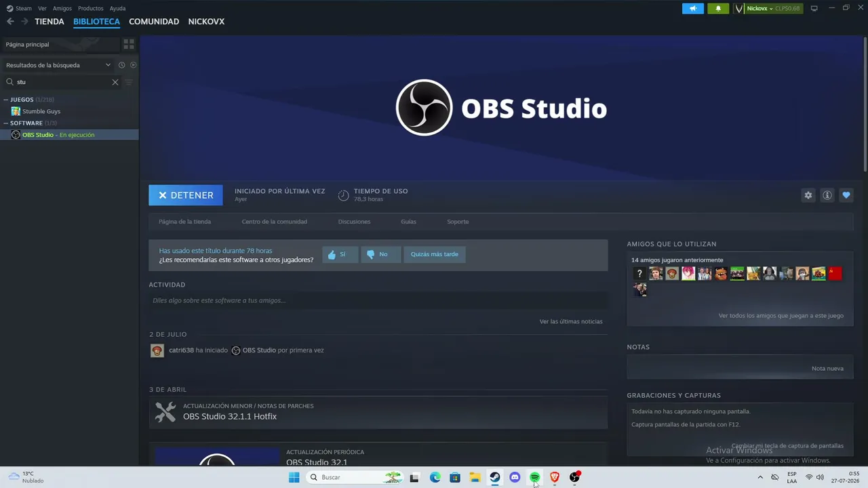Open Wi-Fi network tray icon
868x488 pixels.
(809, 477)
